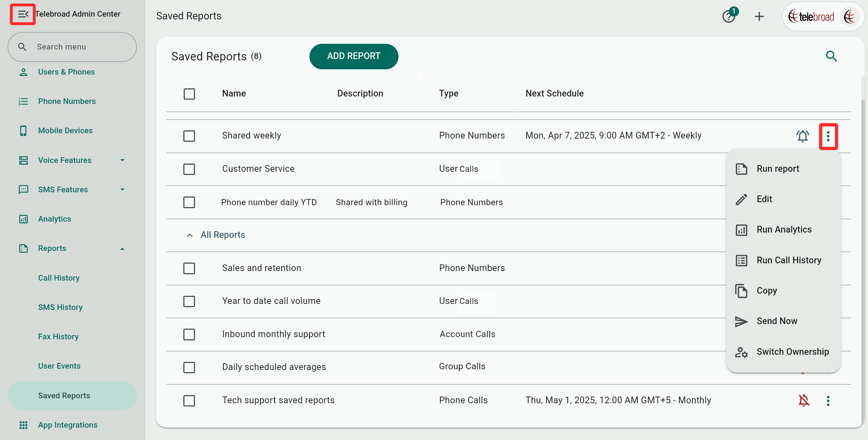Open three-dot menu for Tech support report

pos(828,400)
